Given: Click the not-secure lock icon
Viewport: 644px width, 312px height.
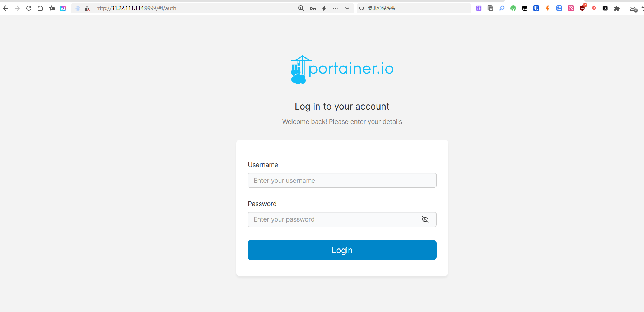Looking at the screenshot, I should tap(87, 8).
